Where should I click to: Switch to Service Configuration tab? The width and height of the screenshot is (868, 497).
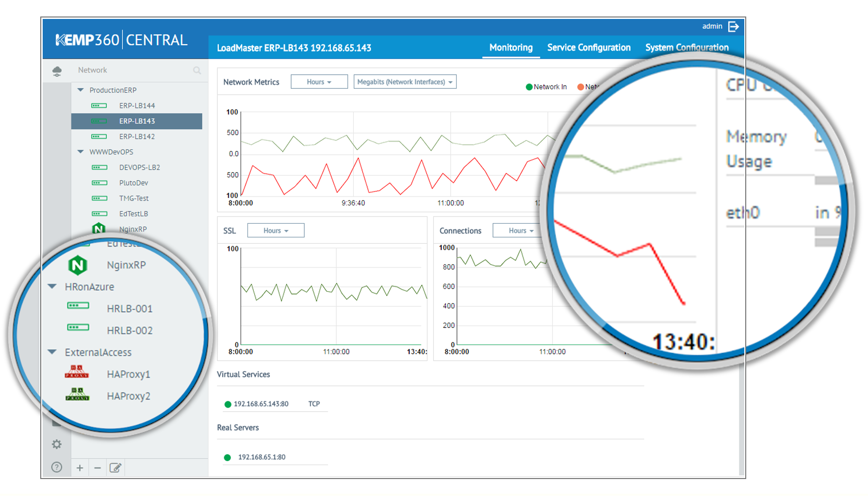click(x=589, y=48)
